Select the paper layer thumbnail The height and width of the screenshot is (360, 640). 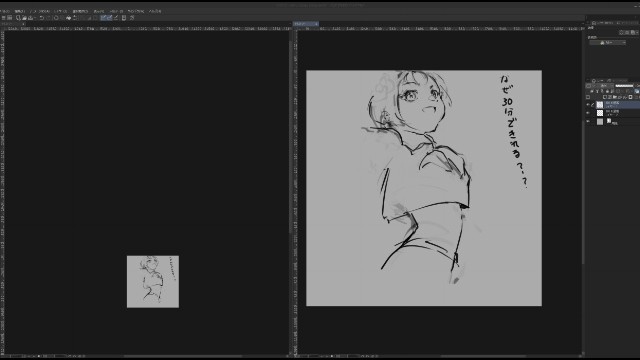(600, 122)
